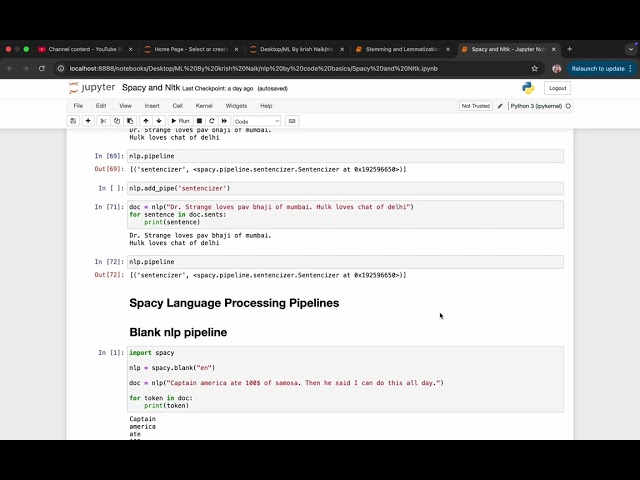Click the Python logo icon
Image resolution: width=640 pixels, height=480 pixels.
(528, 88)
